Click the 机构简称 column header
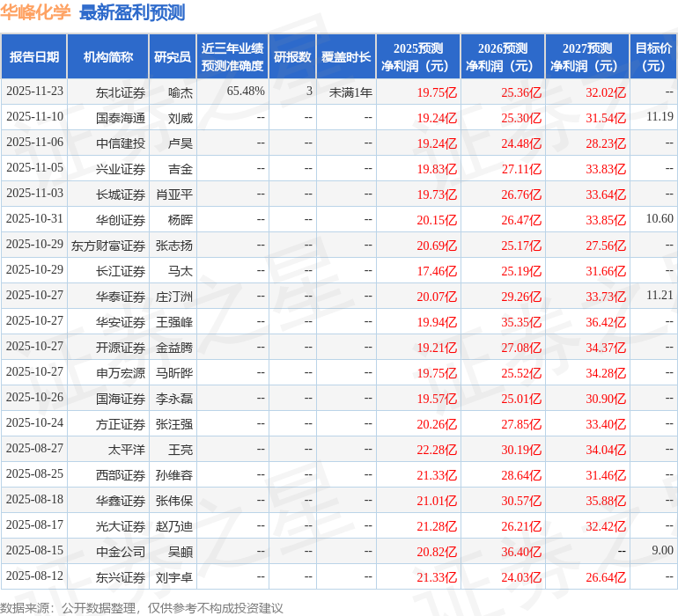Screen dimensions: 678x616 tap(107, 57)
